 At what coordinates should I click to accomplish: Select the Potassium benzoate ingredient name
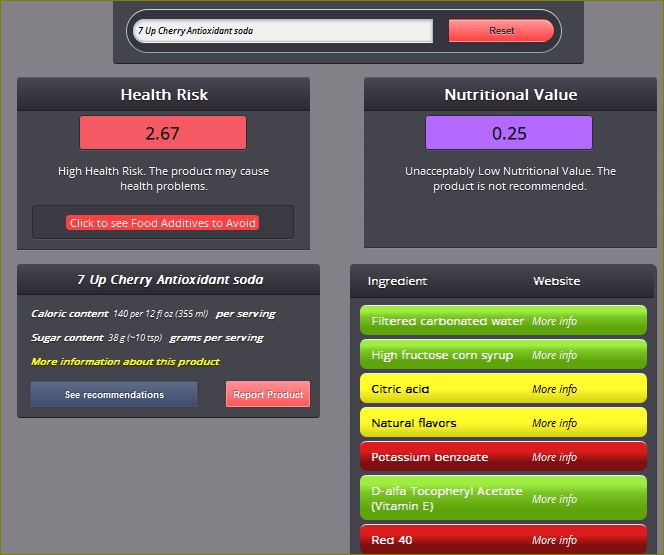coord(429,457)
